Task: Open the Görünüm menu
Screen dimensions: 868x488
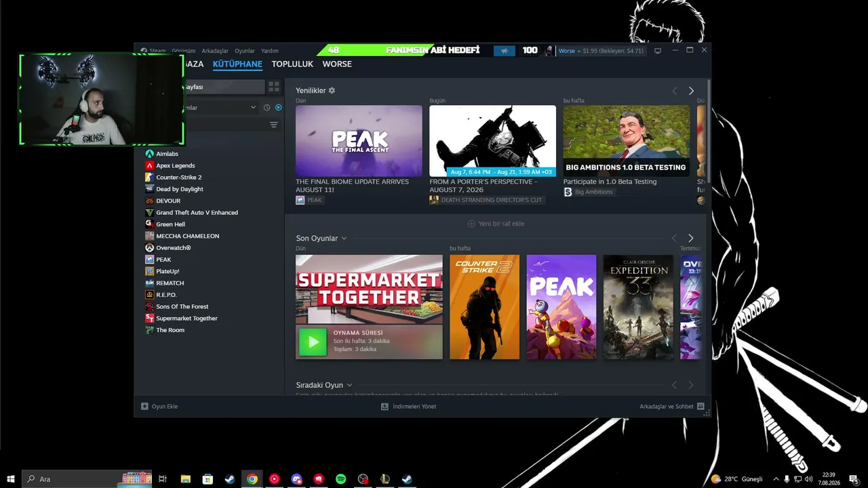Action: point(183,51)
